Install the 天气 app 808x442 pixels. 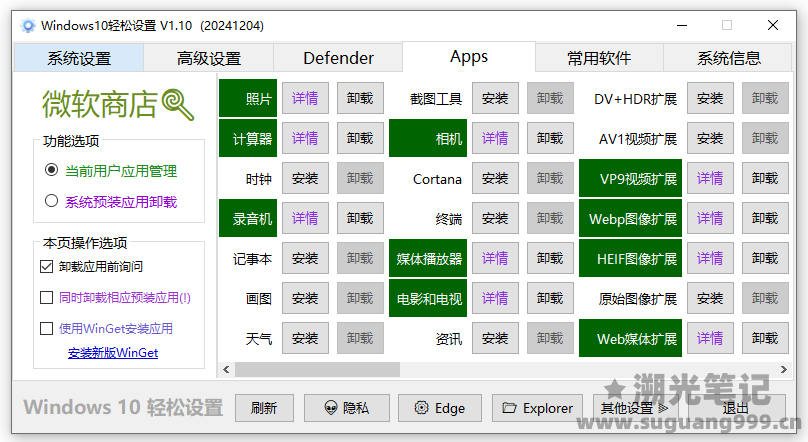click(x=305, y=338)
